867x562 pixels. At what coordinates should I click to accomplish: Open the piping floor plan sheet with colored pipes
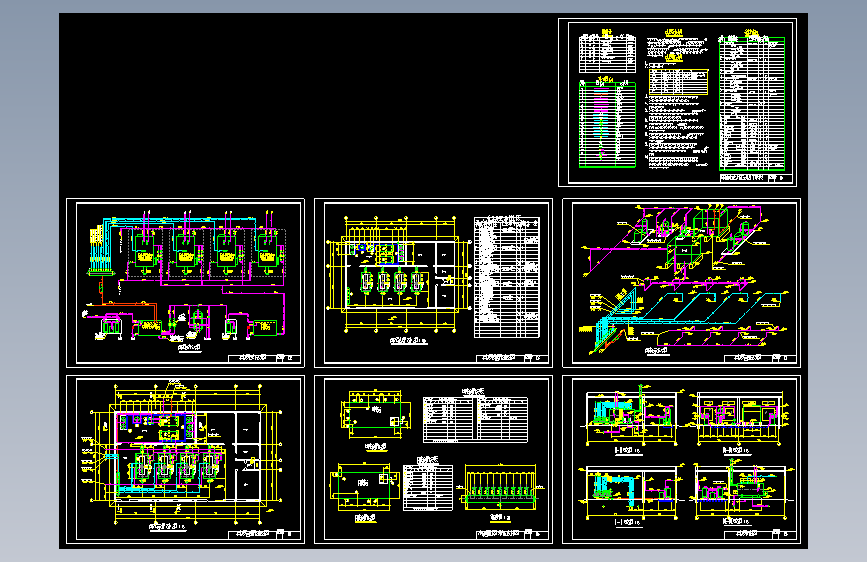(185, 460)
